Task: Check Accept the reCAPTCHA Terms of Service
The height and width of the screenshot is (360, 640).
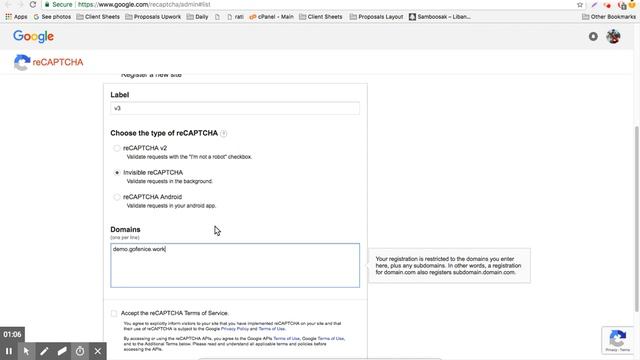Action: (x=114, y=313)
